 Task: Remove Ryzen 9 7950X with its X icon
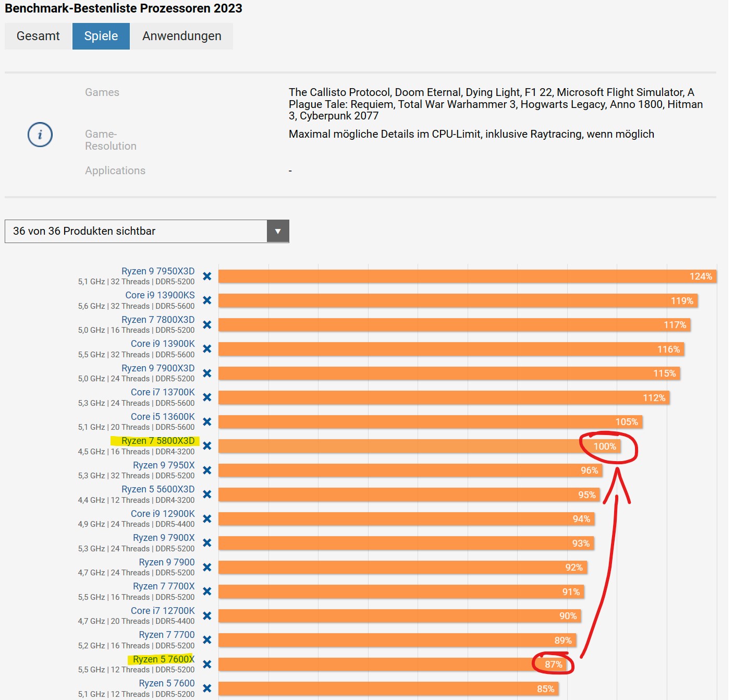tap(207, 470)
